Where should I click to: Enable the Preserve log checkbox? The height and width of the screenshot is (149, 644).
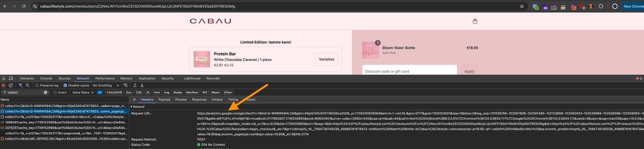point(37,85)
